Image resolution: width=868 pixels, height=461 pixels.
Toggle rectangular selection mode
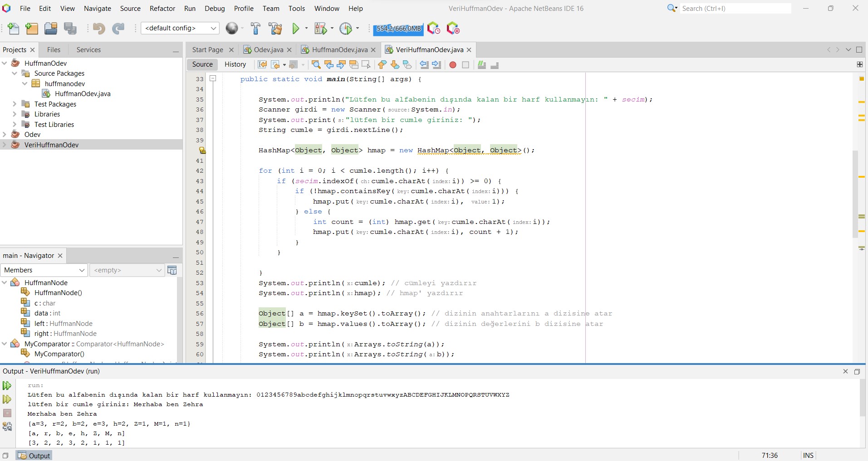pos(366,65)
